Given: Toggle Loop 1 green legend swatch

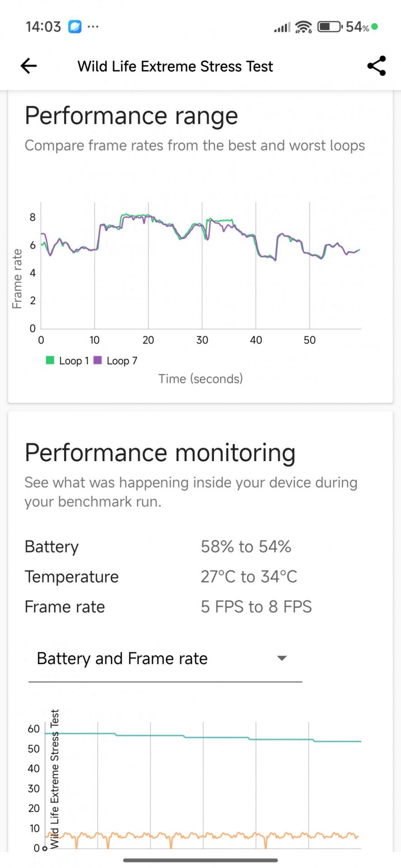Looking at the screenshot, I should point(50,360).
